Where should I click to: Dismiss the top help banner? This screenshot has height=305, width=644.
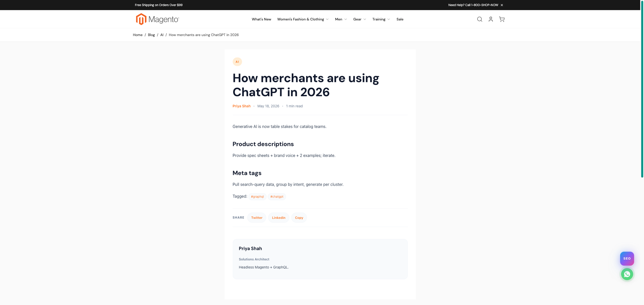(x=502, y=5)
